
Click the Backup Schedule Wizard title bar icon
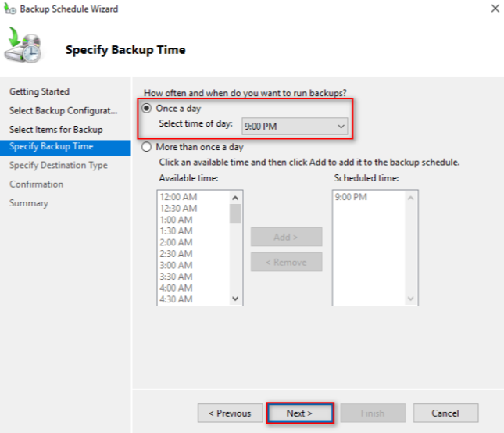9,9
